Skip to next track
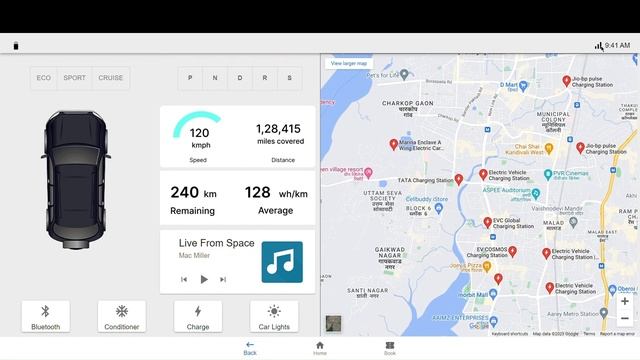Image resolution: width=640 pixels, height=360 pixels. pos(223,280)
